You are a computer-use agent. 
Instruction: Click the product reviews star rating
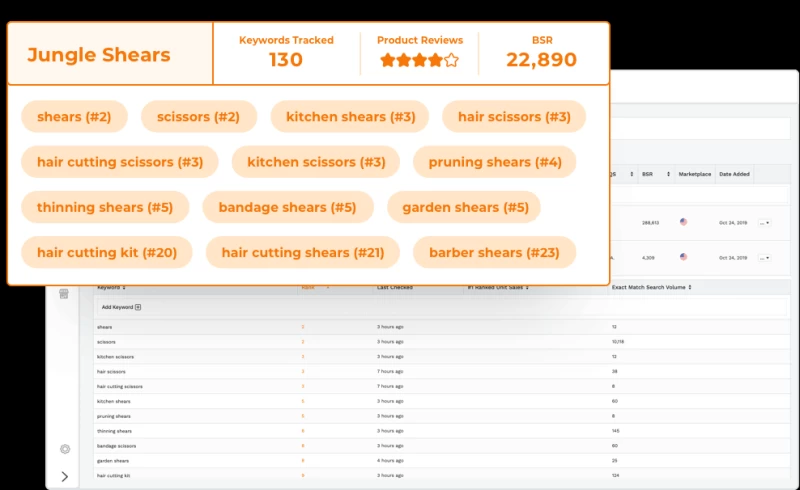click(x=419, y=60)
